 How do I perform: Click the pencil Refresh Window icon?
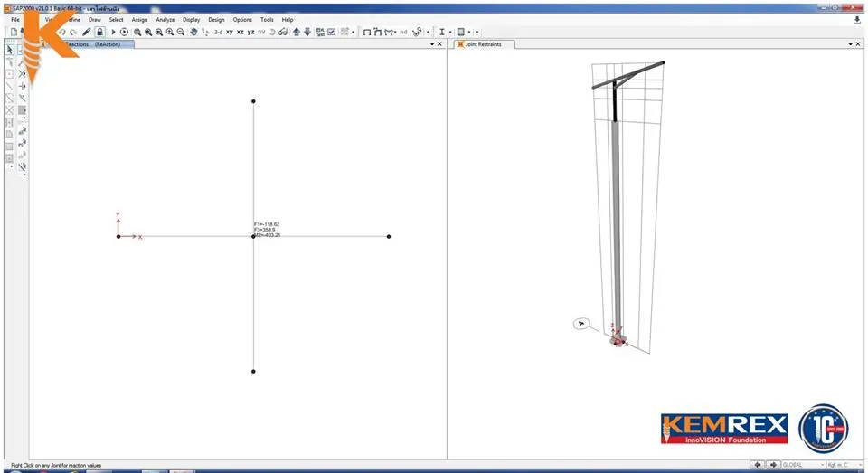87,33
